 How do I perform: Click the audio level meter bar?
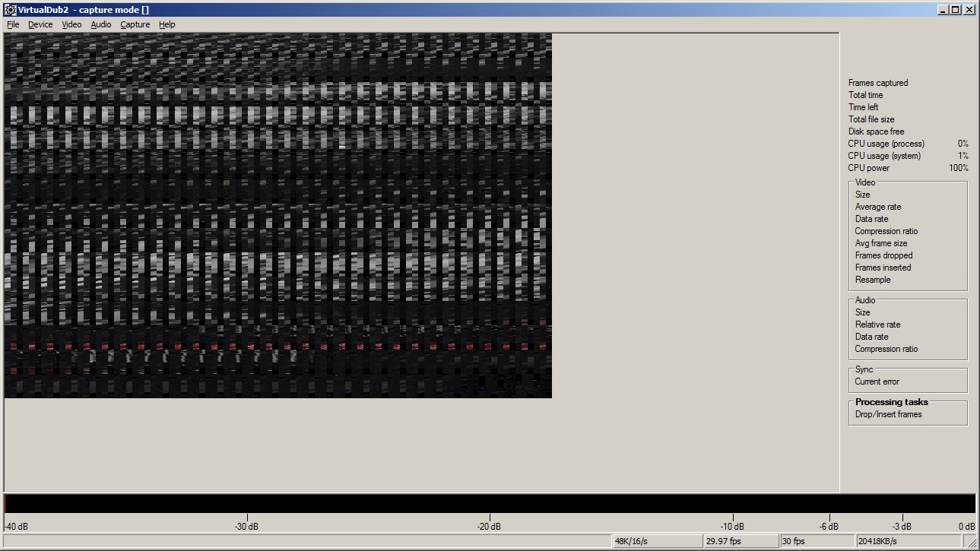[490, 504]
